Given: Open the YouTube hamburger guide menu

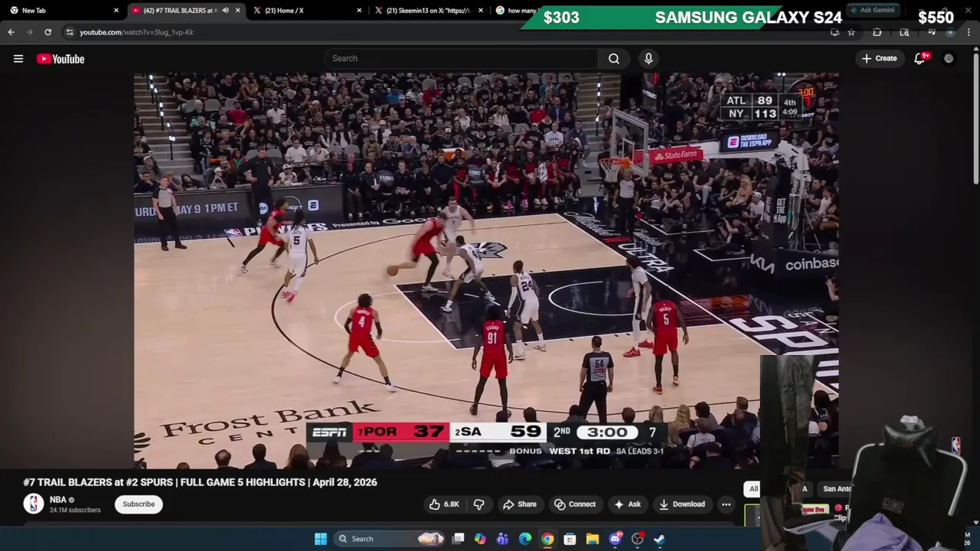Looking at the screenshot, I should click(x=18, y=59).
